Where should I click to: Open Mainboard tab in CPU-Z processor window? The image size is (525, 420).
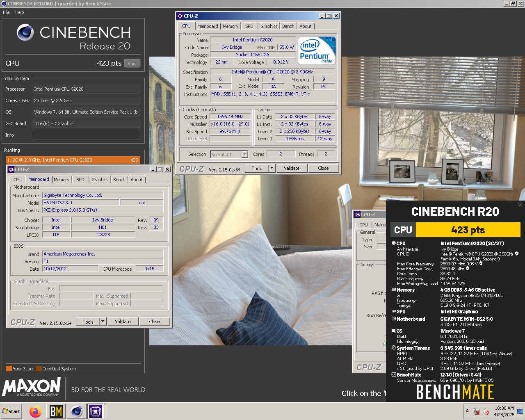(208, 26)
